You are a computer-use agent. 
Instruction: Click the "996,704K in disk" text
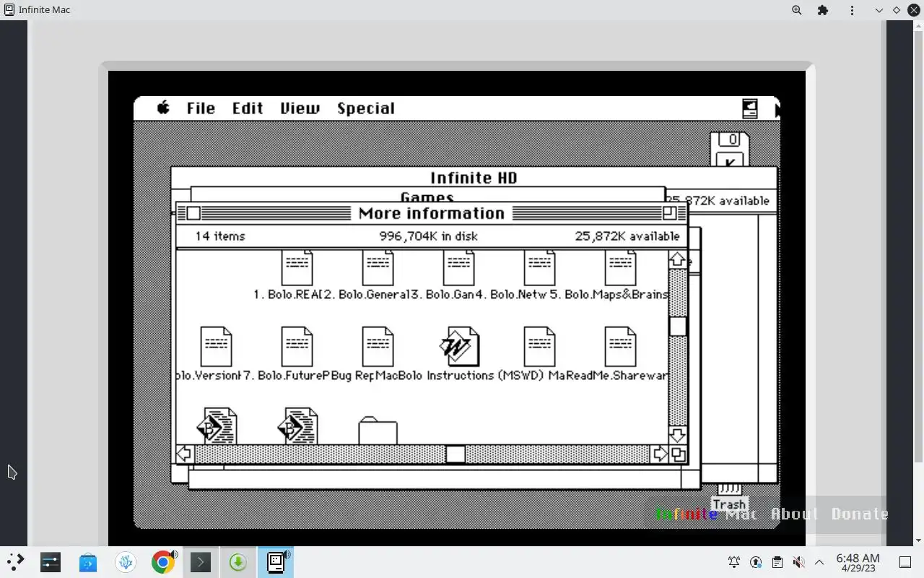[428, 236]
